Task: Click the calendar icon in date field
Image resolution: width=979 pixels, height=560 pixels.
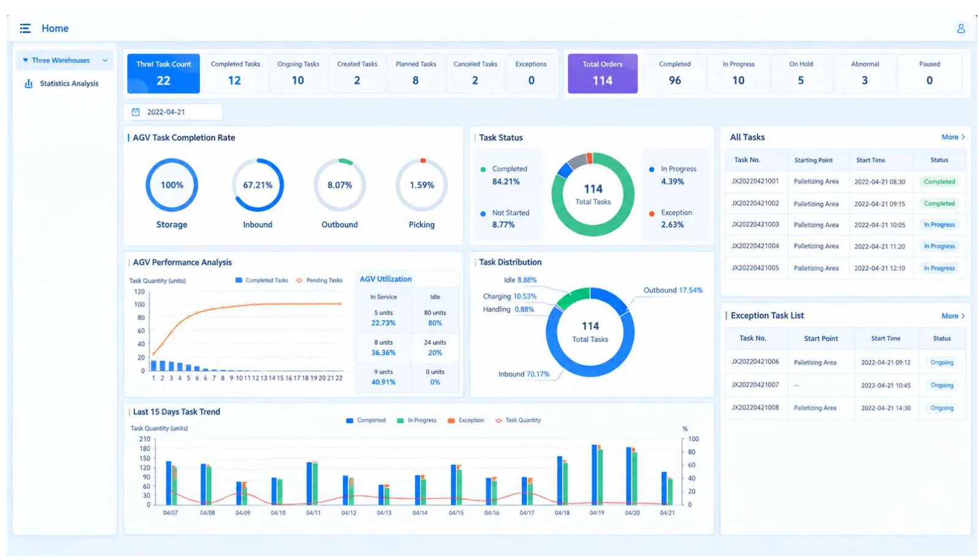Action: pos(136,112)
